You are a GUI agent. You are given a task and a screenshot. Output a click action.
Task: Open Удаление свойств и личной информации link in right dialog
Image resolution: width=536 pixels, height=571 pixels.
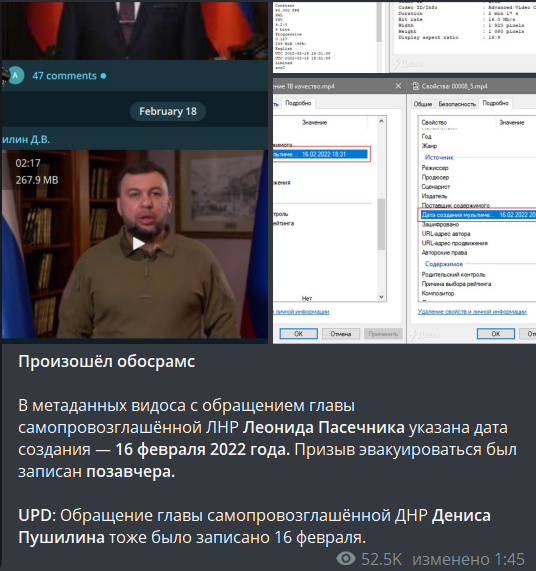(x=472, y=312)
